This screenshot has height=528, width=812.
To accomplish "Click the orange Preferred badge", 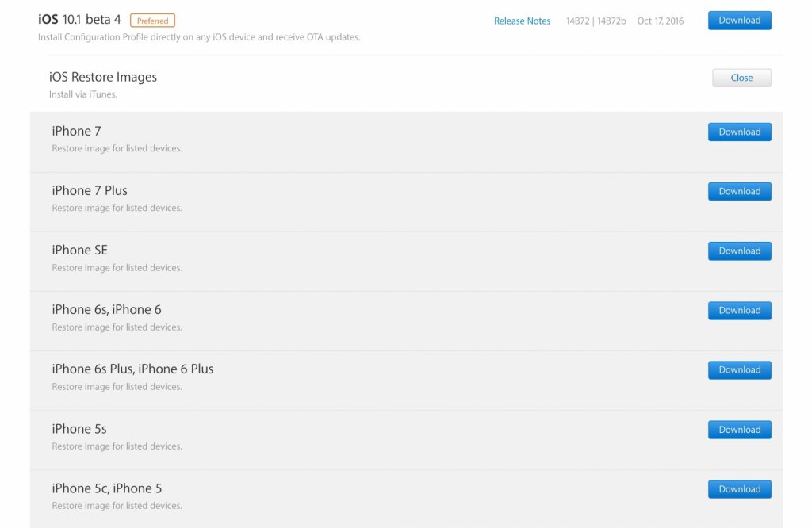I will pos(152,21).
